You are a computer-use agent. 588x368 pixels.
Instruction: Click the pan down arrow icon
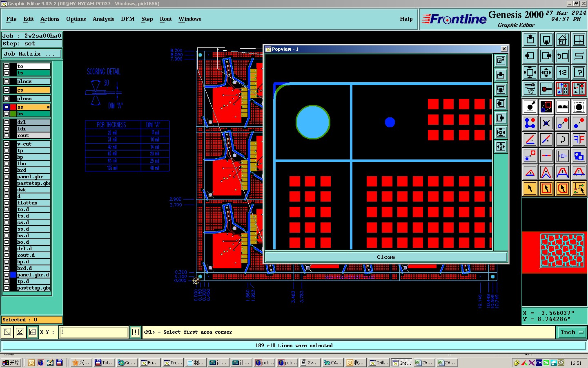point(546,40)
